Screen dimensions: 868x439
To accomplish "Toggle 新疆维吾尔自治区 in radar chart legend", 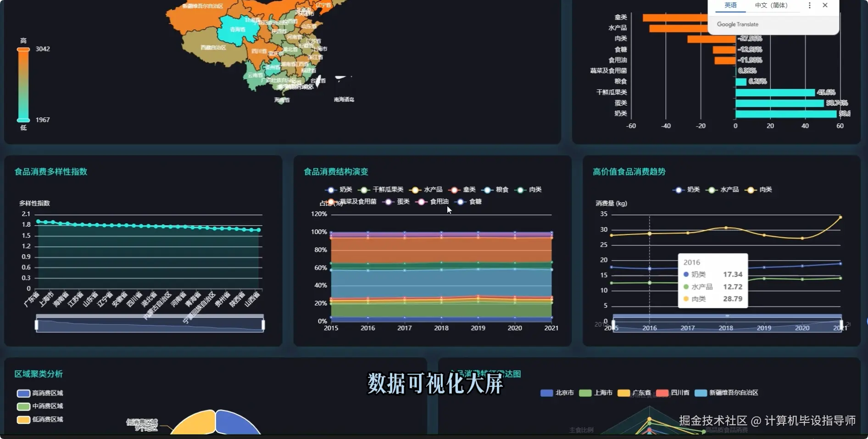I will click(726, 393).
